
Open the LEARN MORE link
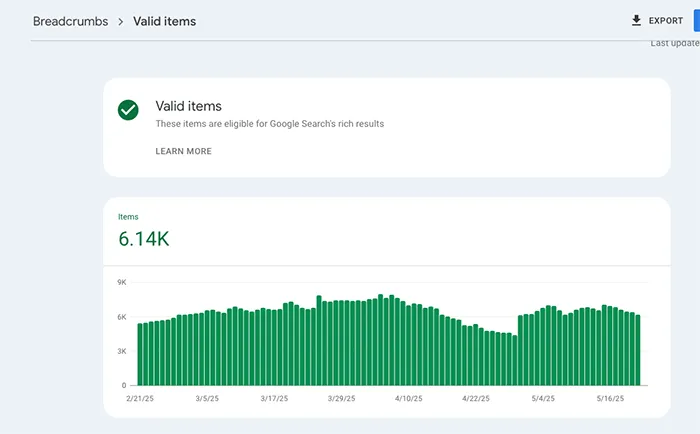coord(183,151)
